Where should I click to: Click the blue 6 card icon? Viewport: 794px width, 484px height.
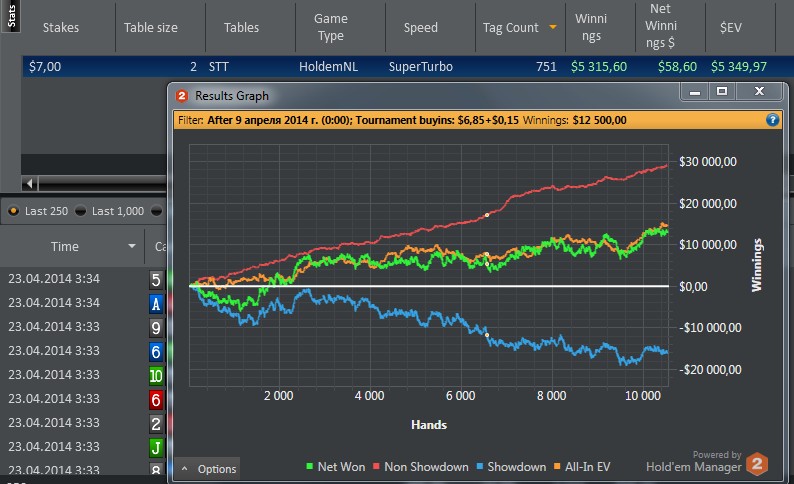click(156, 351)
